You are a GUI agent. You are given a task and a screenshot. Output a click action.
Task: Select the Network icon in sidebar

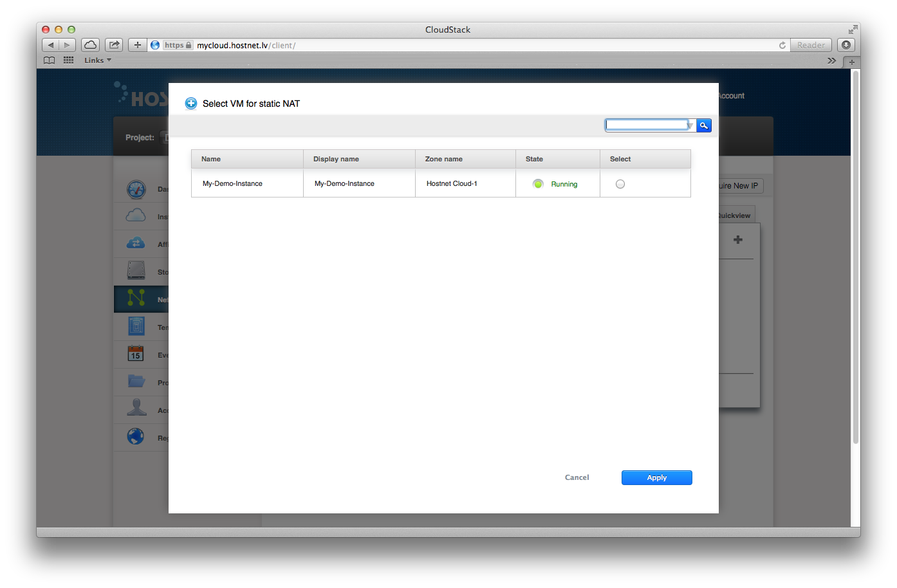136,299
